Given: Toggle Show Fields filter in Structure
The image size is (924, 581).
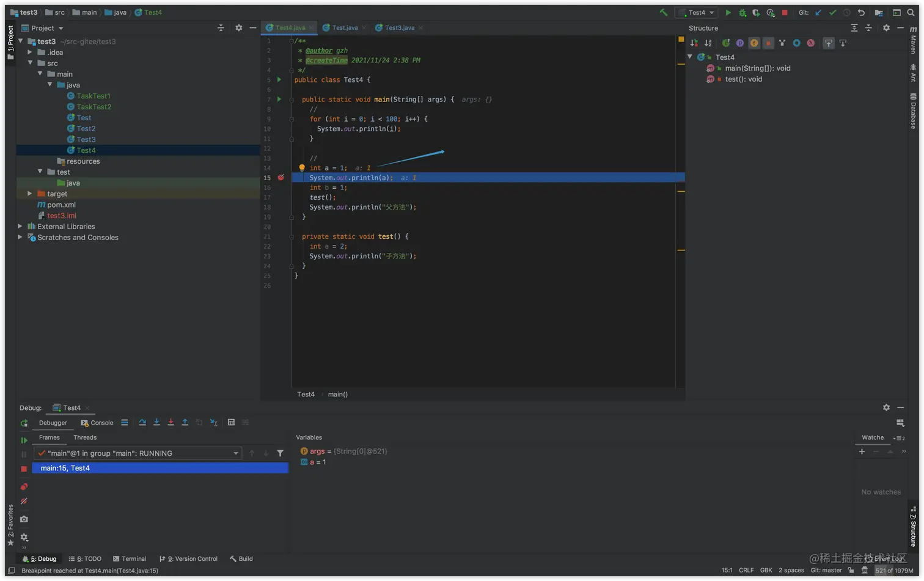Looking at the screenshot, I should 754,43.
